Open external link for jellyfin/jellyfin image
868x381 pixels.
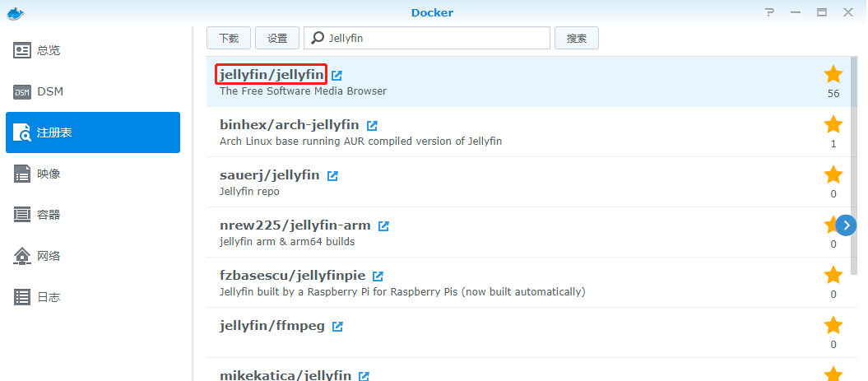(337, 76)
